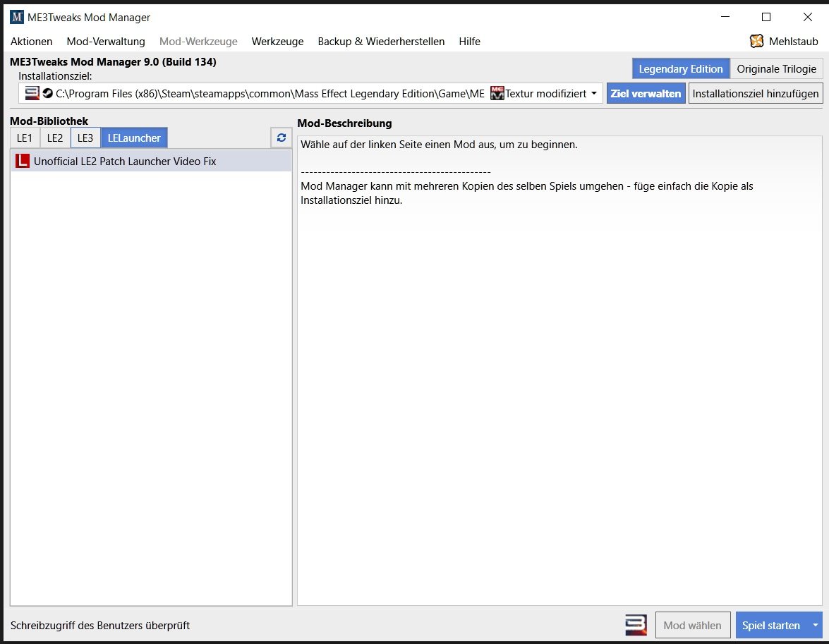Click the Mehlstaub username label
The width and height of the screenshot is (829, 644).
tap(794, 41)
